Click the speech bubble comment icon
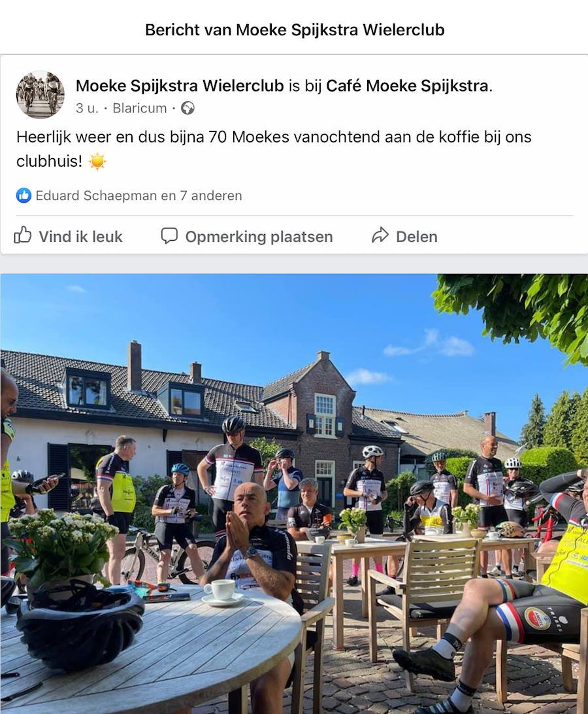The height and width of the screenshot is (714, 588). pyautogui.click(x=169, y=236)
